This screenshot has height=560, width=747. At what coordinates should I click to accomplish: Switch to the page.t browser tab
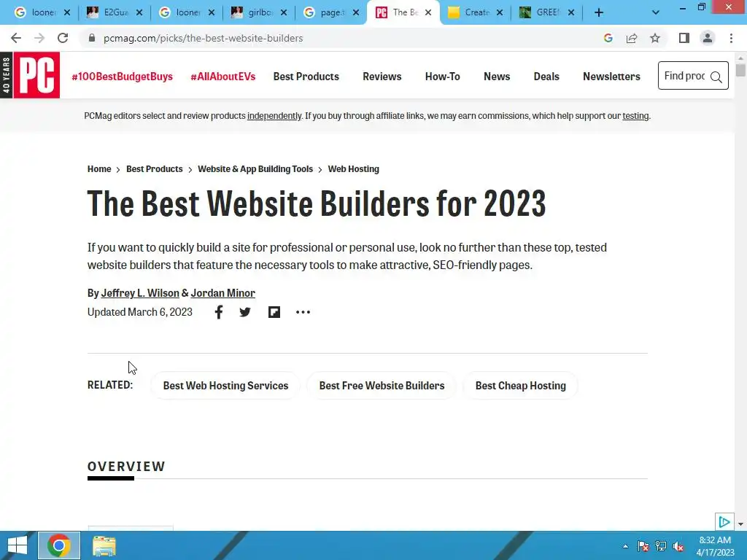(331, 12)
